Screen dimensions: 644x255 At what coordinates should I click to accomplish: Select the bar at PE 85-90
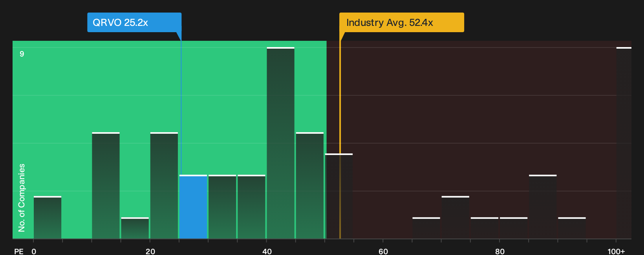(x=543, y=207)
